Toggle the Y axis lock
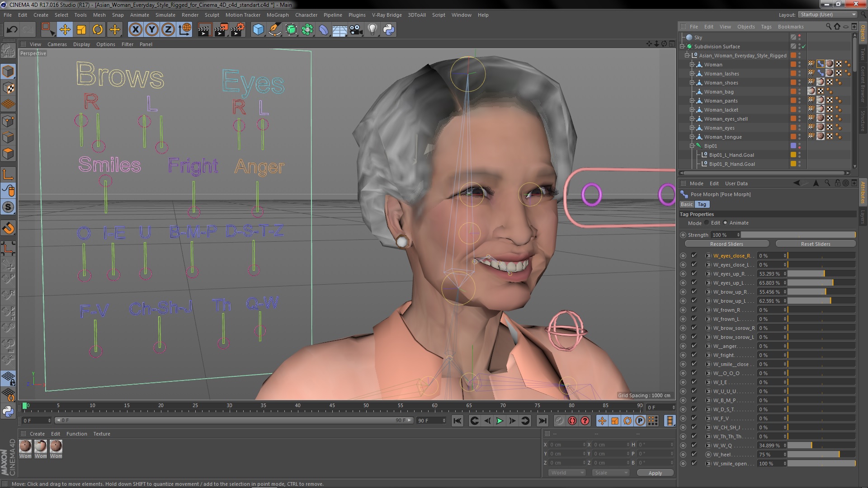 [x=152, y=30]
